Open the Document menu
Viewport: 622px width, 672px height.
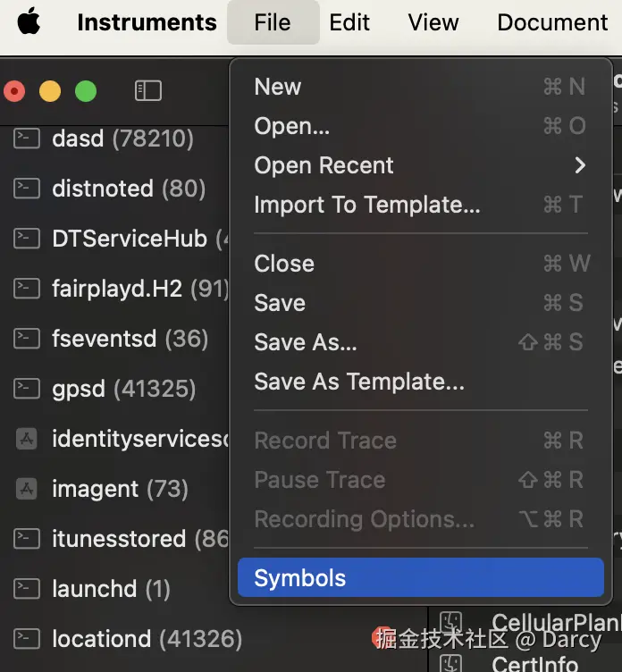pos(552,22)
